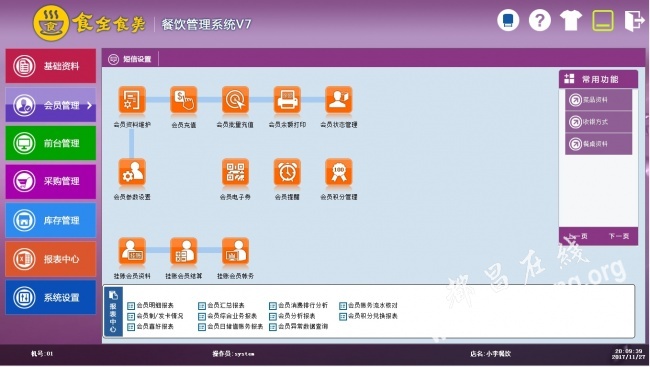This screenshot has height=367, width=650.
Task: Open 会员批量充值 batch recharge icon
Action: (235, 100)
